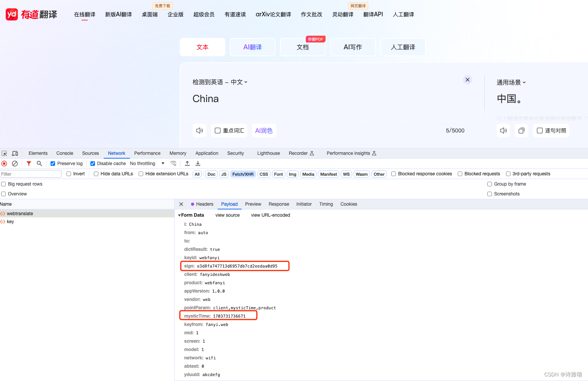Stop recording network log
Image resolution: width=588 pixels, height=381 pixels.
click(x=4, y=164)
